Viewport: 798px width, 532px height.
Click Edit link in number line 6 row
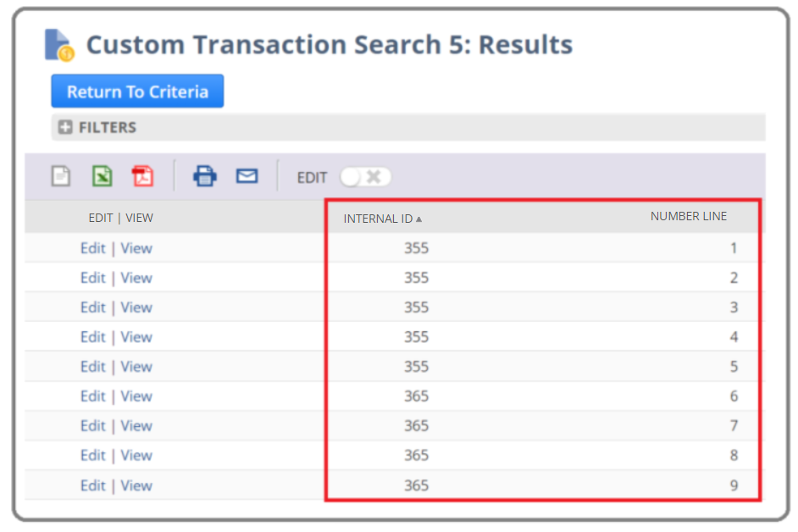tap(93, 396)
